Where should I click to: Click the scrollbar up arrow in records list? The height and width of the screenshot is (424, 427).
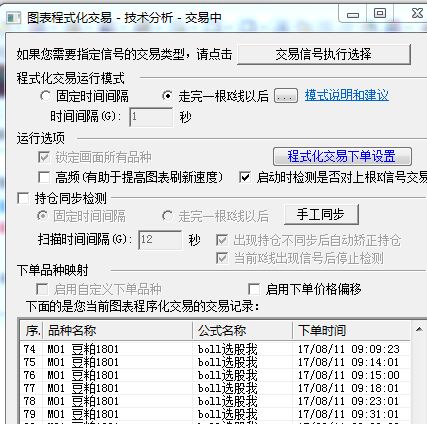[x=419, y=330]
